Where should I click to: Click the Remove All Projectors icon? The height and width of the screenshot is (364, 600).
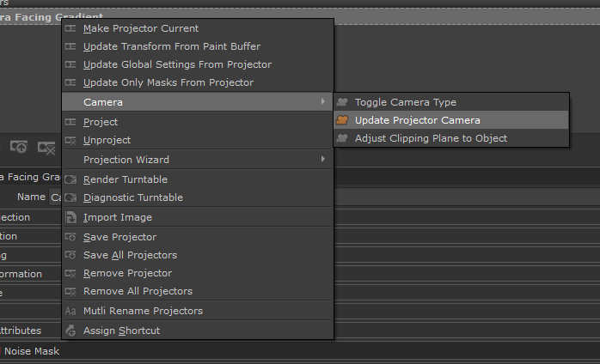[71, 291]
